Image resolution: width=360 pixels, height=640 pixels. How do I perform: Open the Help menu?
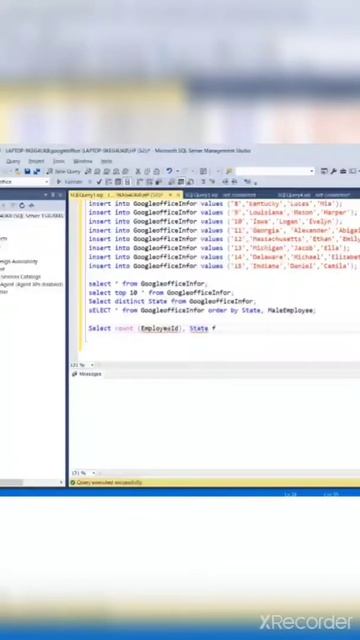click(106, 161)
